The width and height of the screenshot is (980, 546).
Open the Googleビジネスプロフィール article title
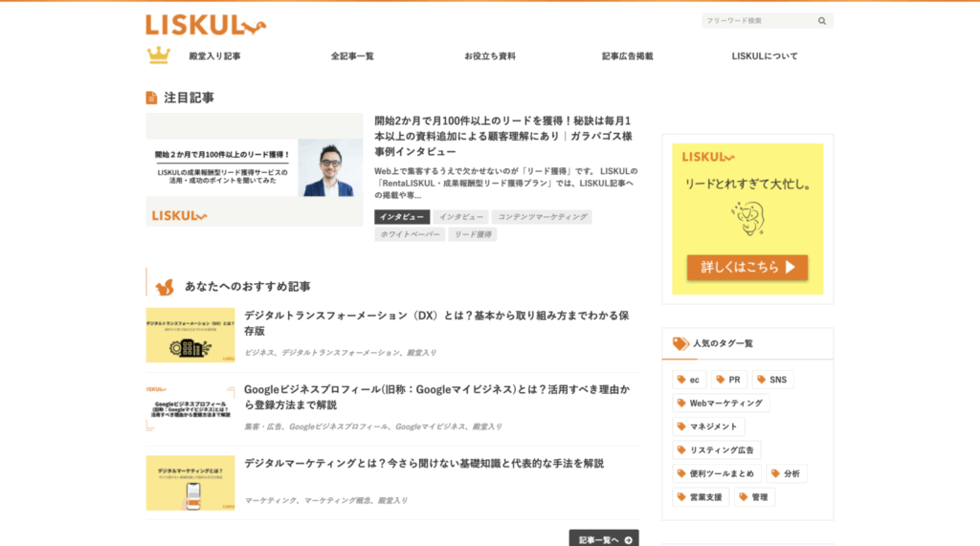[437, 397]
